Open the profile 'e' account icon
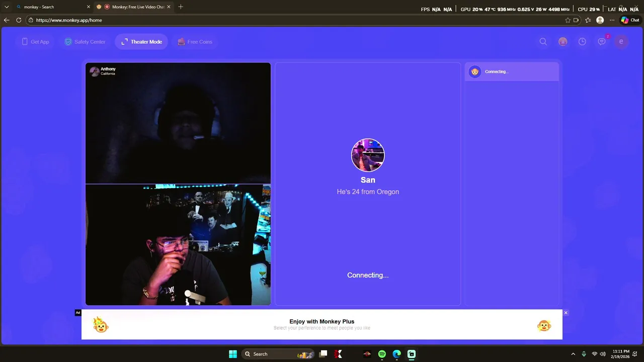 tap(621, 42)
